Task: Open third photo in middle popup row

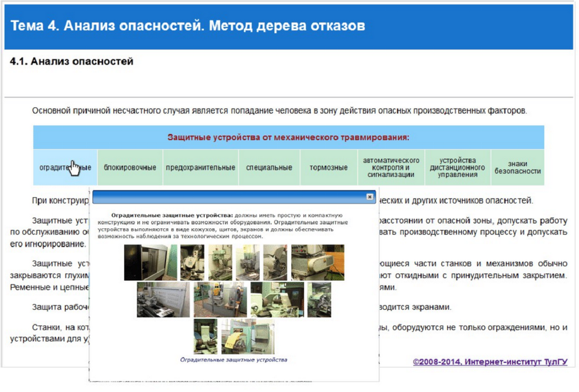Action: pos(277,300)
